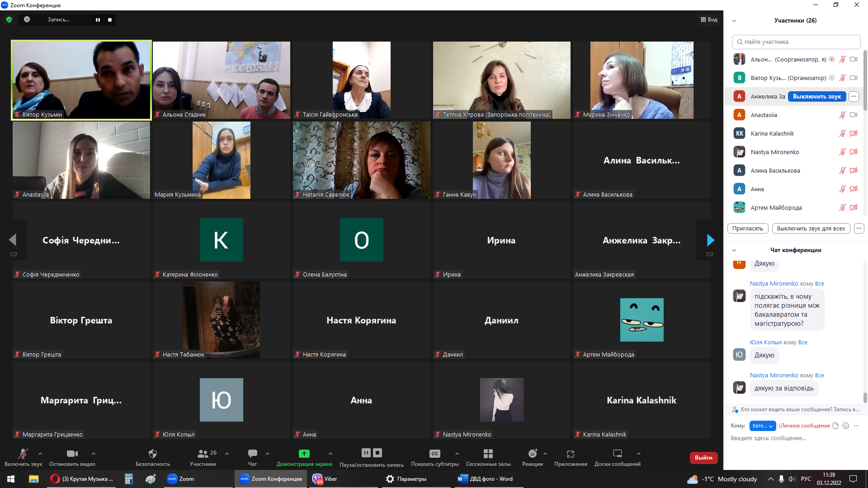Open Breakout Rooms icon
868x488 pixels.
tap(488, 454)
